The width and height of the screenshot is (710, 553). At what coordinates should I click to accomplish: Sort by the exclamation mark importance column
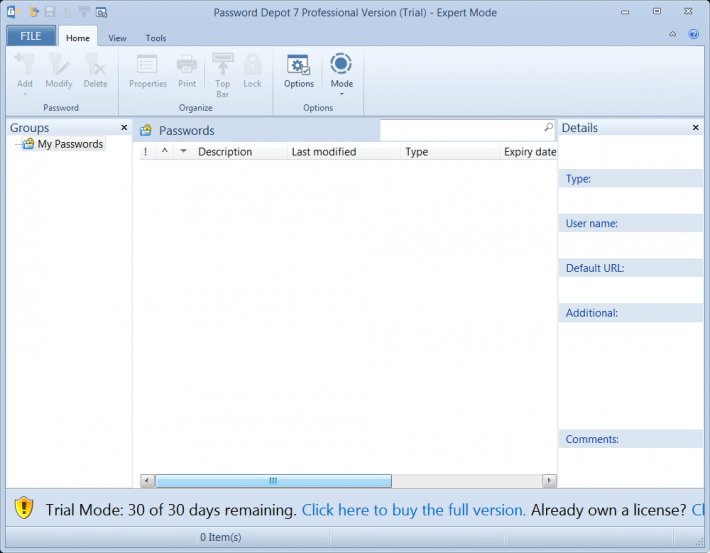(145, 152)
